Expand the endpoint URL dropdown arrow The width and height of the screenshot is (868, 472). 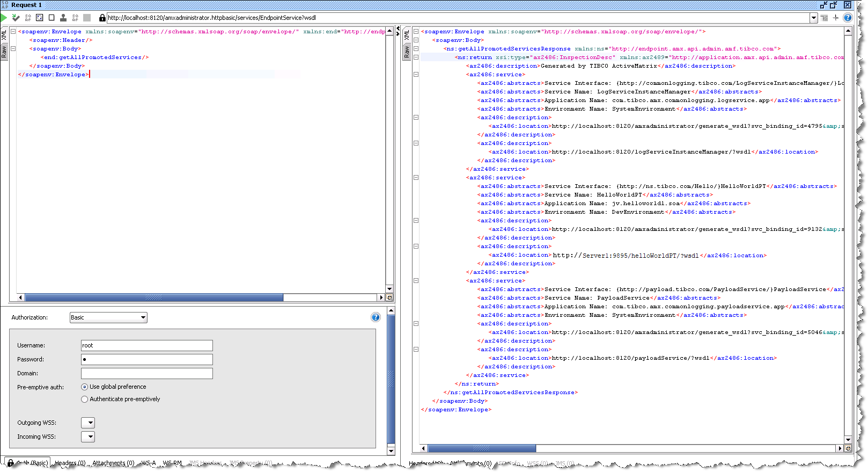(x=813, y=18)
